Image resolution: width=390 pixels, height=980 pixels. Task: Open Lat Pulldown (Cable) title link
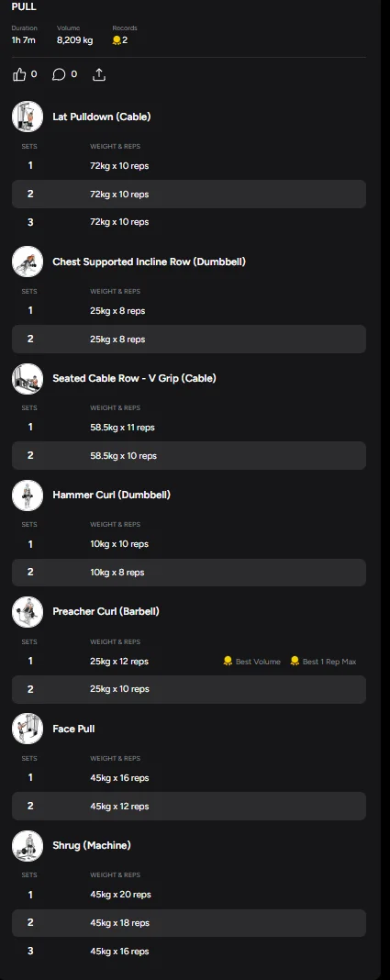pos(101,117)
